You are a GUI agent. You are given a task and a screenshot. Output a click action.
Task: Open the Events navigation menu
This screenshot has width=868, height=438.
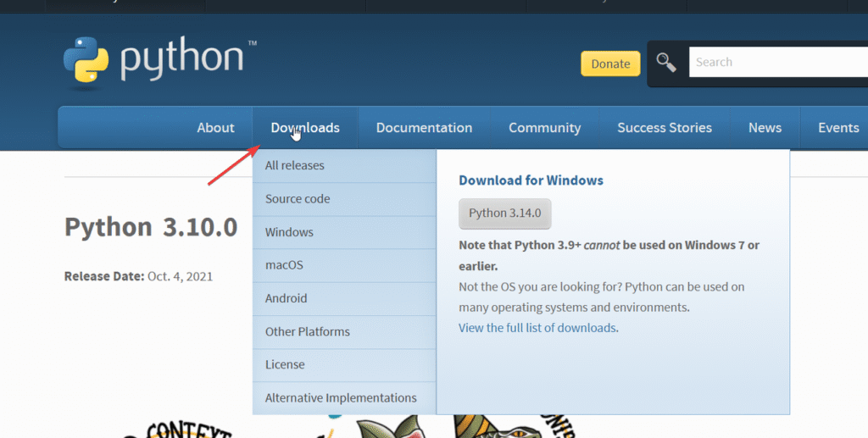click(837, 128)
